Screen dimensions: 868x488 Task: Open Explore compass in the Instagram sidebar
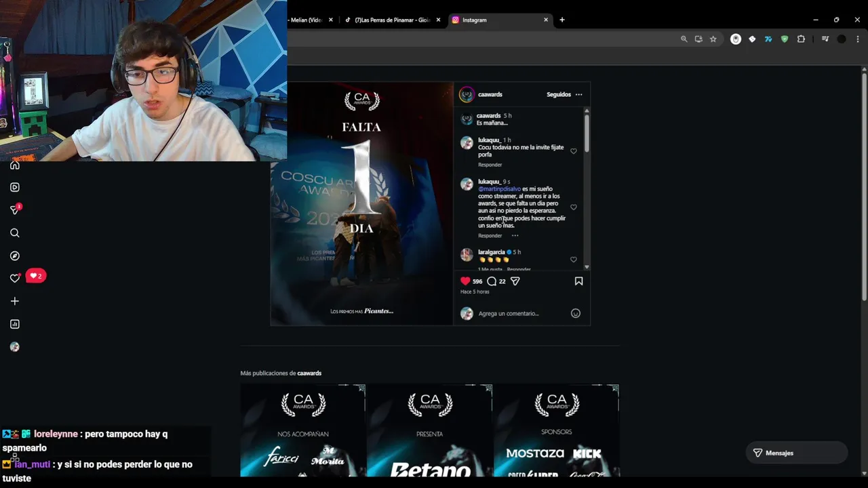point(15,256)
